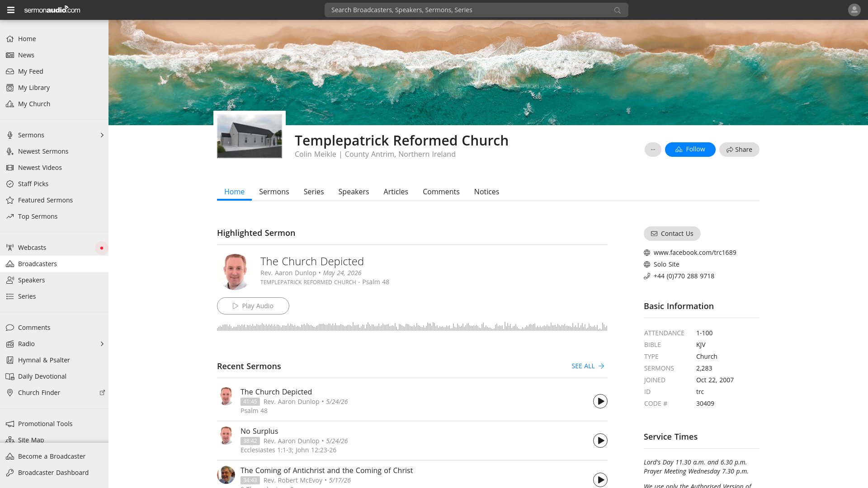Click the Series list icon
868x488 pixels.
(10, 296)
